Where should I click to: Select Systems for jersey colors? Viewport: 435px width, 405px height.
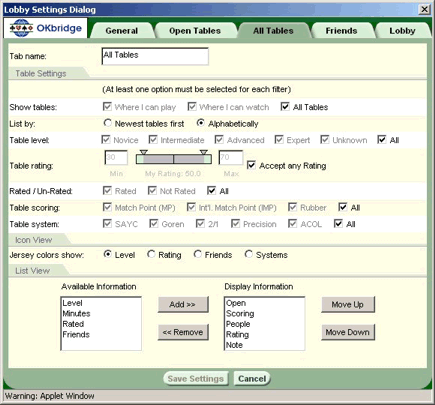click(x=248, y=254)
